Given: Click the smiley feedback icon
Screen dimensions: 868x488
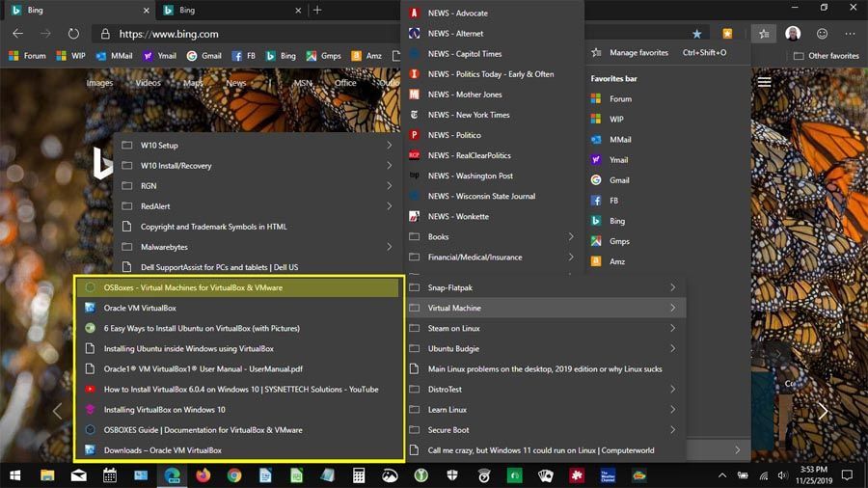Looking at the screenshot, I should point(822,34).
